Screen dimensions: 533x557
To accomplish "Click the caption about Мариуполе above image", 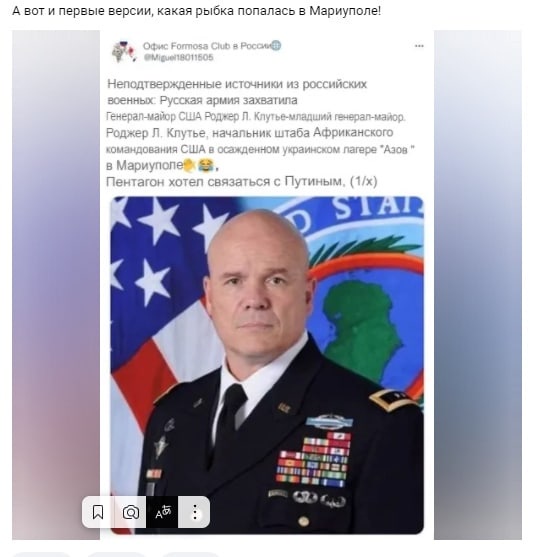I will click(196, 11).
